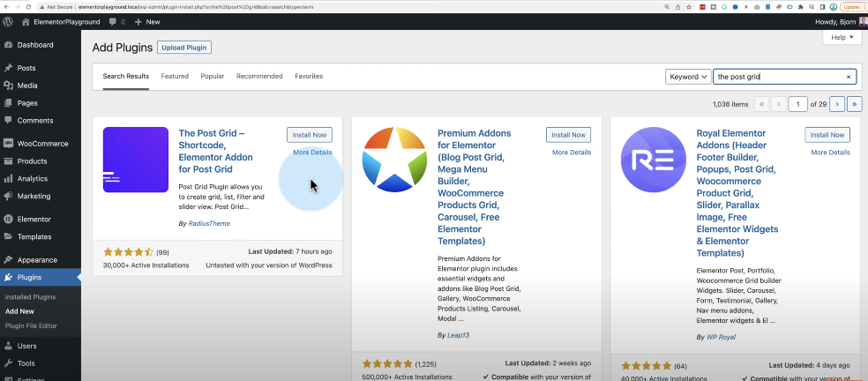Switch to the Recommended tab
Screen dimensions: 868x381
pyautogui.click(x=259, y=77)
